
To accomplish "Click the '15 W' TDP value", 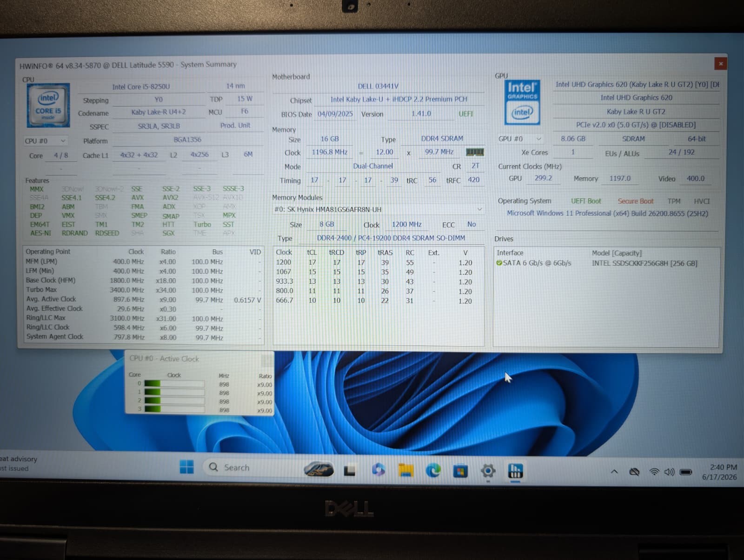I will pos(245,99).
